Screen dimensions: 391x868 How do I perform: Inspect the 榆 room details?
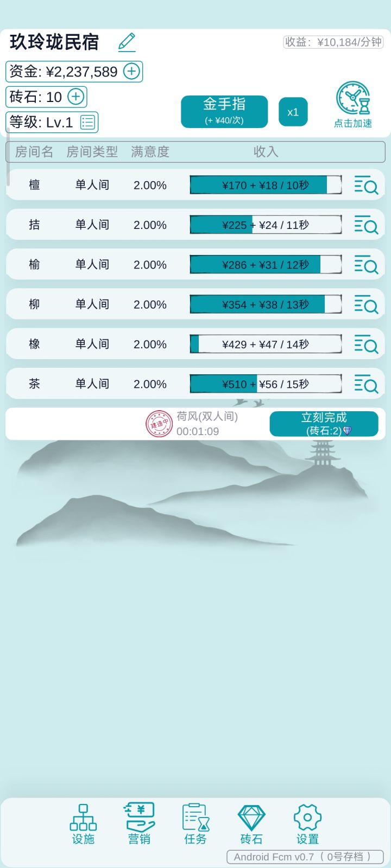365,265
